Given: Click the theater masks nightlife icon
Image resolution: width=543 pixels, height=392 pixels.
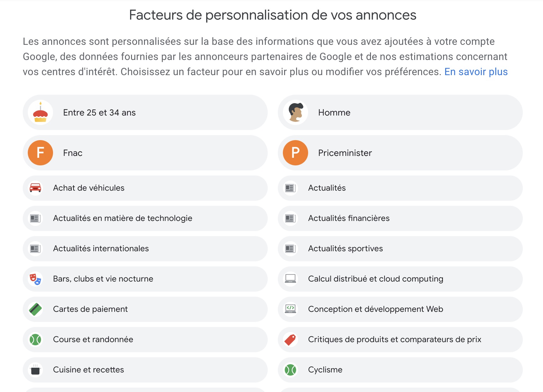Looking at the screenshot, I should (x=35, y=279).
